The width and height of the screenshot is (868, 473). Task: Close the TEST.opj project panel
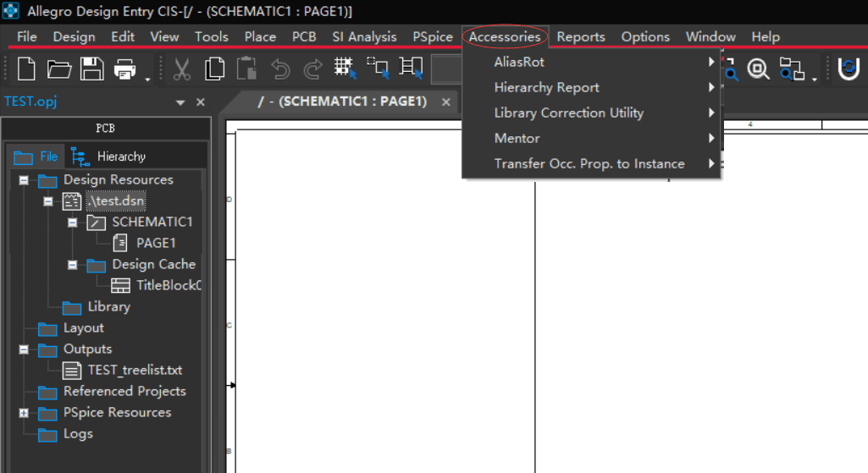pyautogui.click(x=201, y=102)
